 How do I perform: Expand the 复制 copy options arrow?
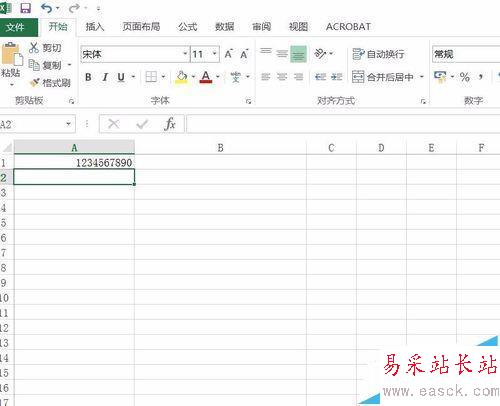coord(70,65)
